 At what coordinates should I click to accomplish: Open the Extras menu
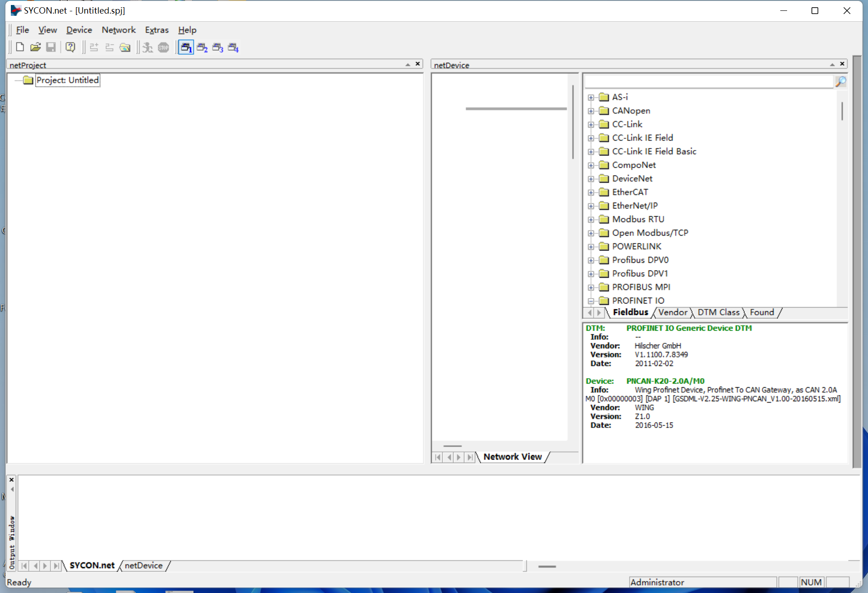tap(156, 30)
